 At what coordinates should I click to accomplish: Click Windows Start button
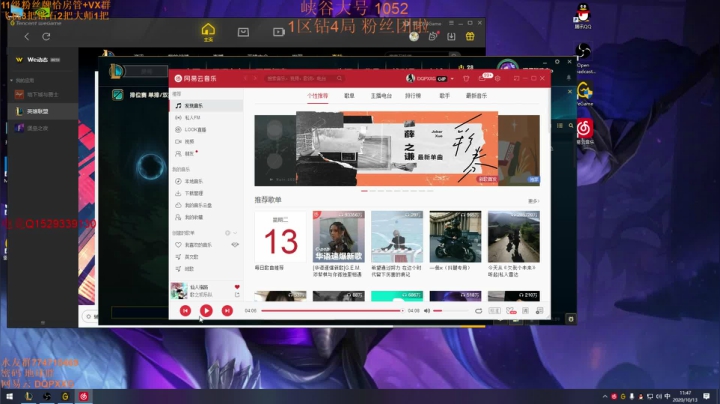click(x=9, y=396)
